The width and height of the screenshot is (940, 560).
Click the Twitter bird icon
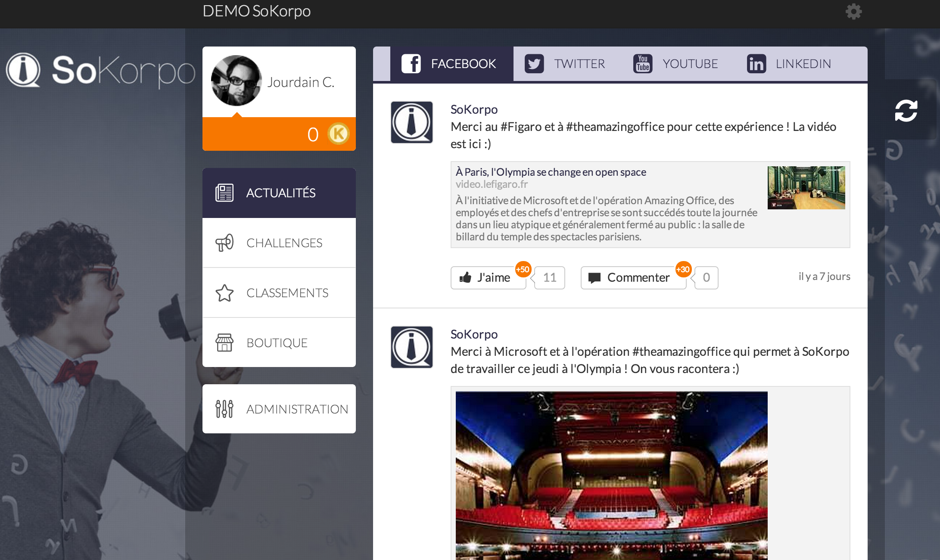click(x=534, y=64)
